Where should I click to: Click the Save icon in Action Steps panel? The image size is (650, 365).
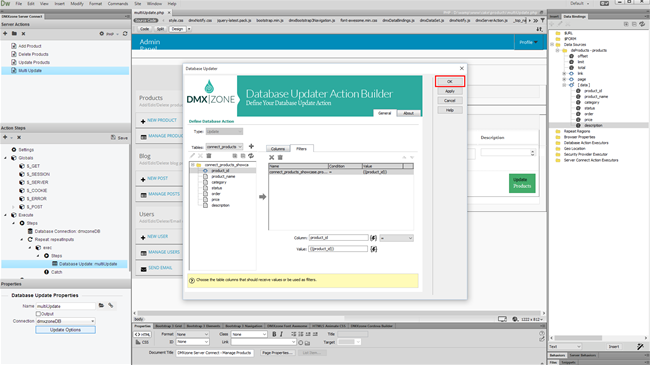119,137
